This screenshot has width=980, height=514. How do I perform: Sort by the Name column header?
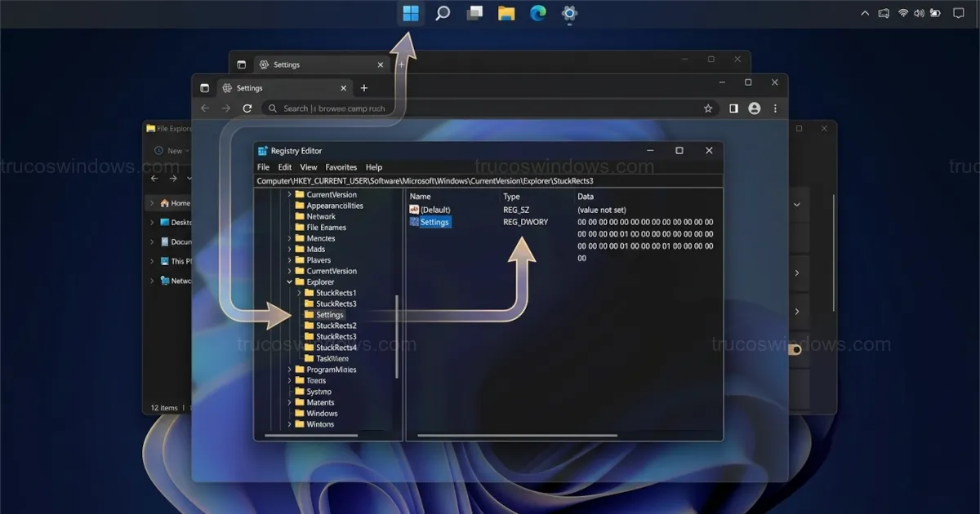pyautogui.click(x=420, y=197)
